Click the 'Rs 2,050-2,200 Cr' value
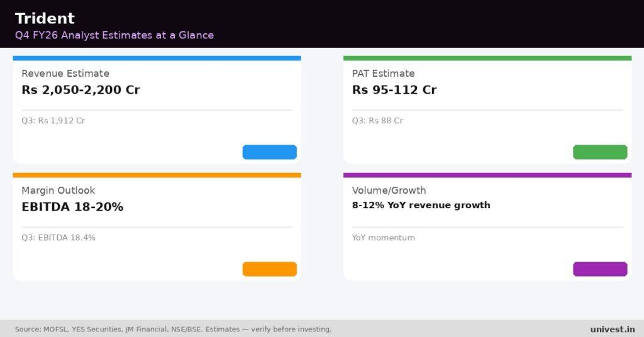The width and height of the screenshot is (644, 337). pos(80,90)
